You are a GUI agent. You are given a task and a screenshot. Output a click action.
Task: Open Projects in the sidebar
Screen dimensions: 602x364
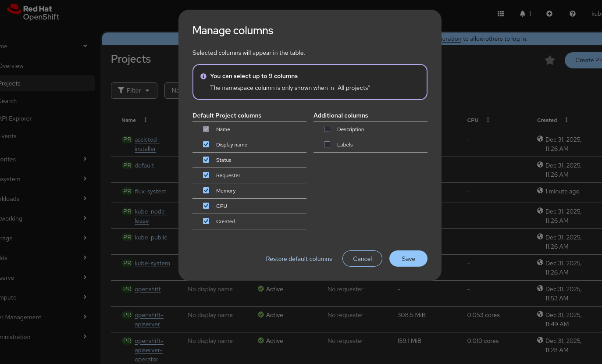click(10, 83)
